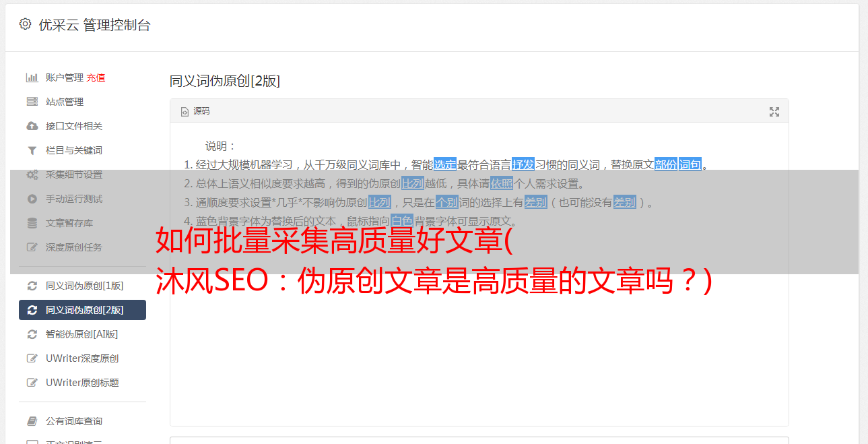
Task: Click the edit icon beside UWriter深度原创
Action: [x=32, y=358]
